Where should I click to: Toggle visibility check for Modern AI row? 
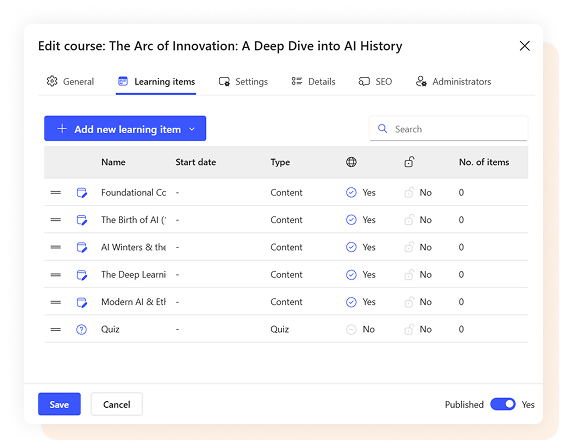351,302
